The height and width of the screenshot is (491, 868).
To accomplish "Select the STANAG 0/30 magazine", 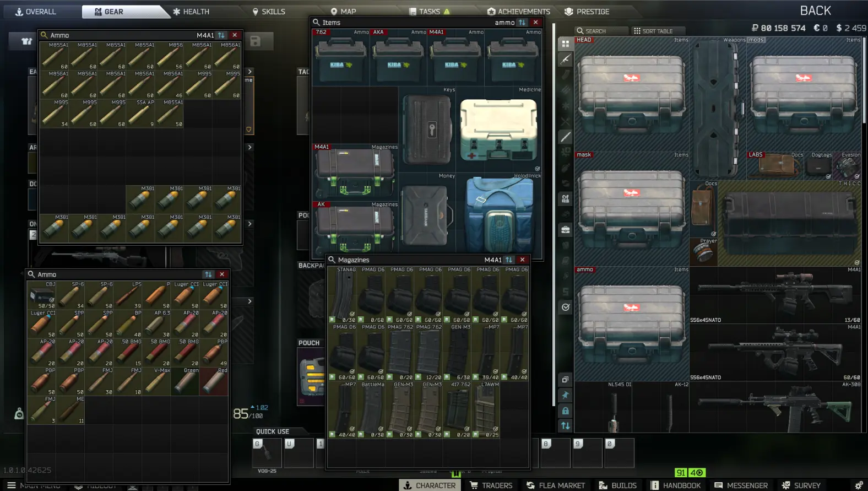I will tap(342, 295).
